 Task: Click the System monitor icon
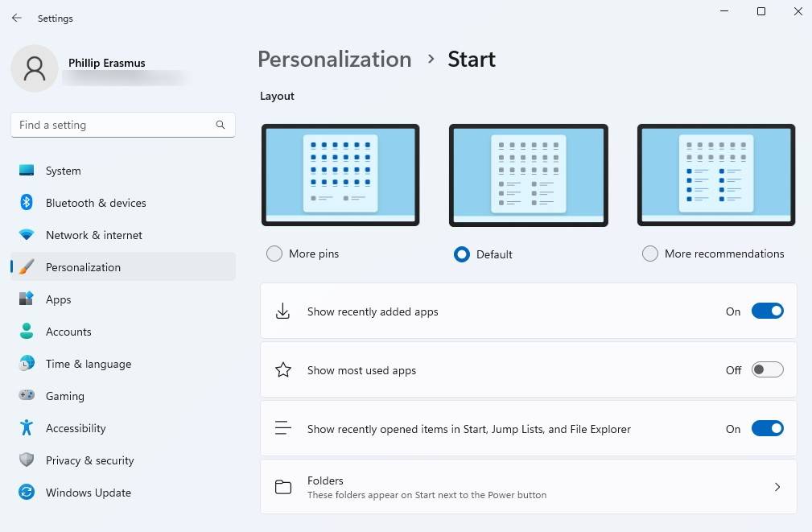(27, 171)
